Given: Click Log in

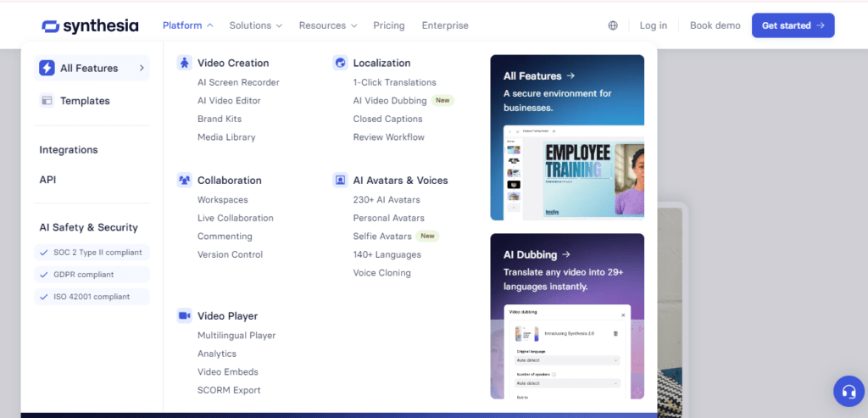Looking at the screenshot, I should coord(654,25).
